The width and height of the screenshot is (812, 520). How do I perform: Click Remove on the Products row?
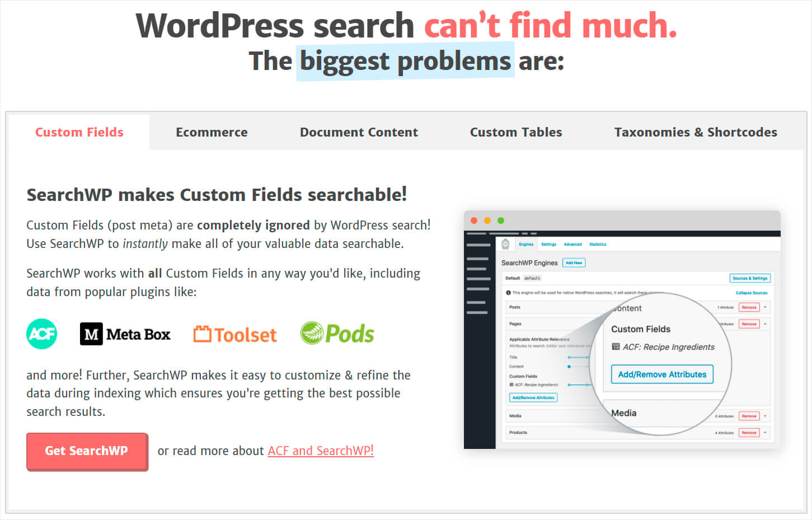[x=749, y=433]
